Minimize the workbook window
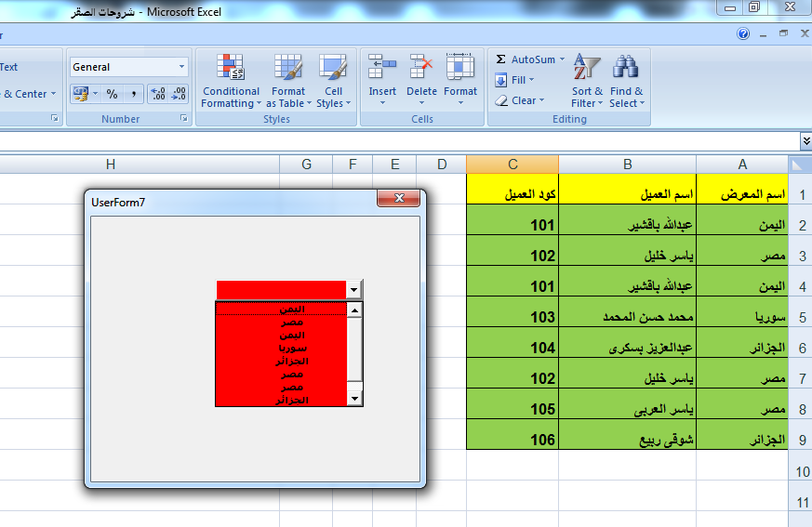 click(x=763, y=34)
